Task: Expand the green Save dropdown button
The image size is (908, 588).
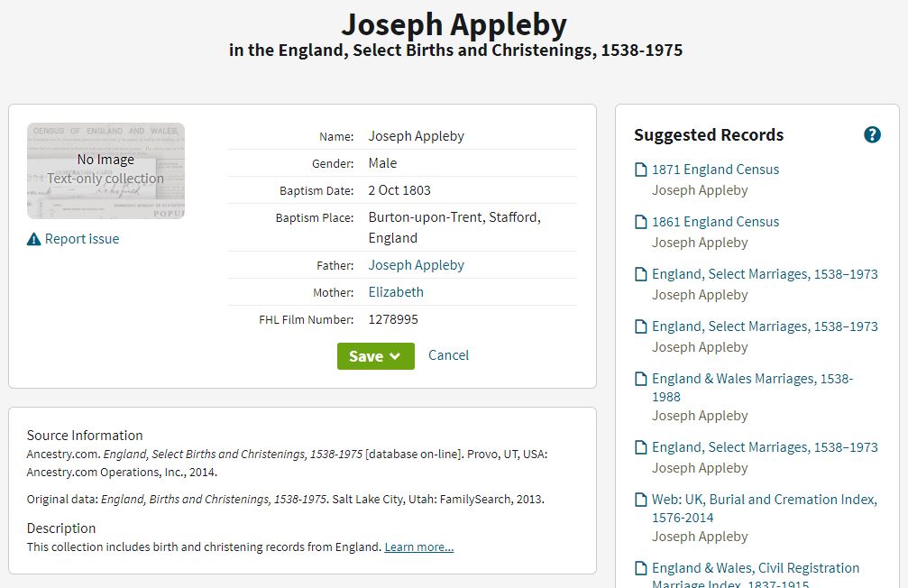Action: pyautogui.click(x=376, y=355)
